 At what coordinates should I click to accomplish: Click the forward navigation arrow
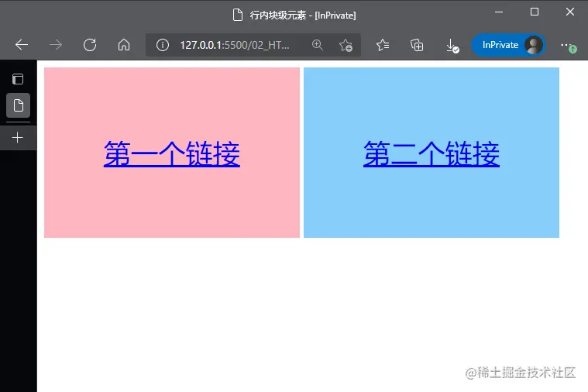(x=56, y=45)
